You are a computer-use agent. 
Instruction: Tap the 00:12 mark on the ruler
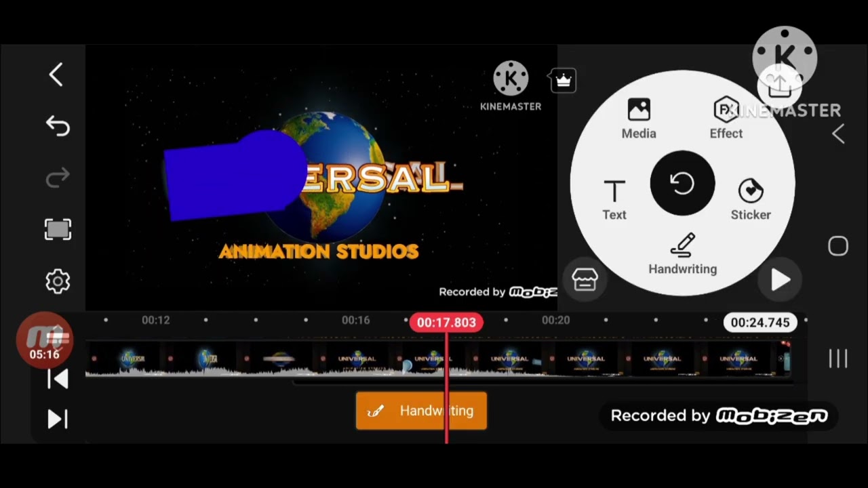pyautogui.click(x=156, y=320)
